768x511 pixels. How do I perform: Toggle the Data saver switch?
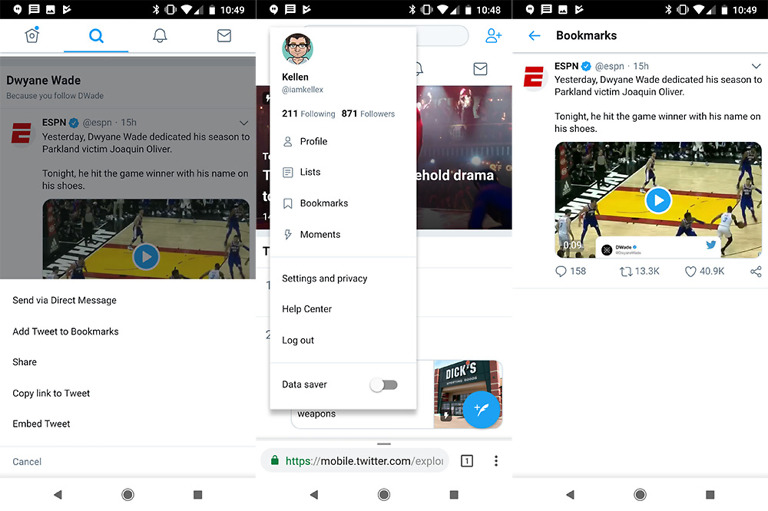tap(384, 385)
